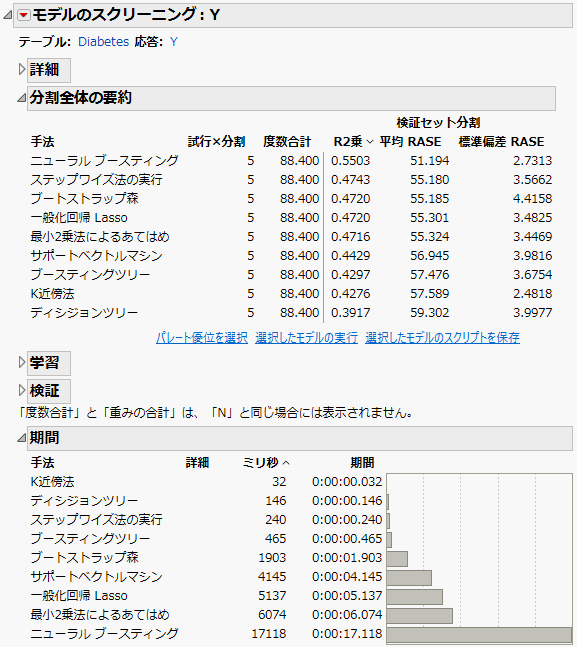
Task: Click the mean RASE value 51.194
Action: pos(430,161)
